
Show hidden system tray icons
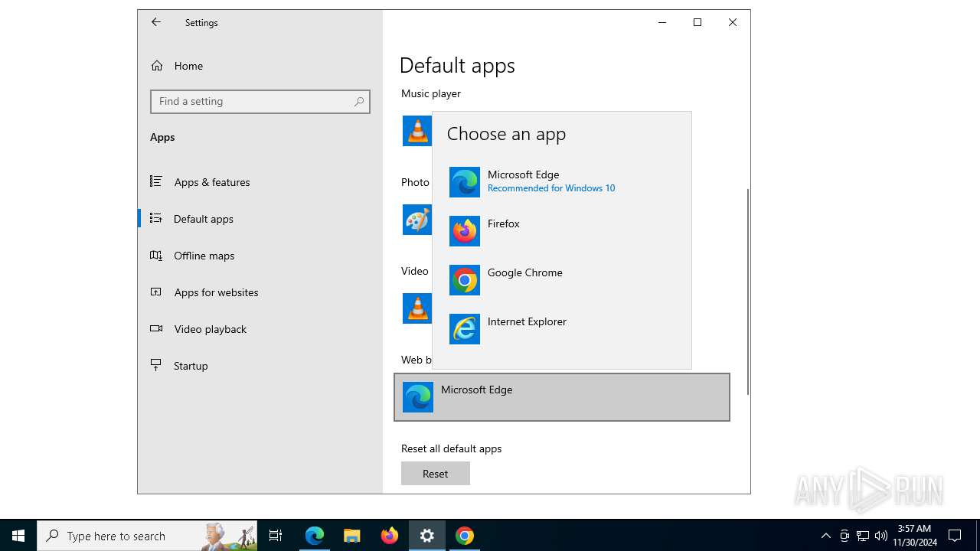click(825, 536)
